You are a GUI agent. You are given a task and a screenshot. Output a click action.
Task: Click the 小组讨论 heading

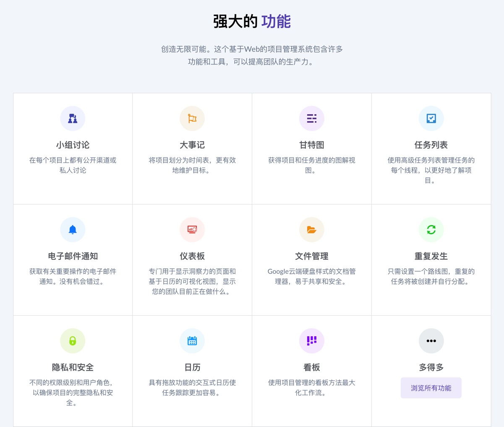(x=73, y=145)
